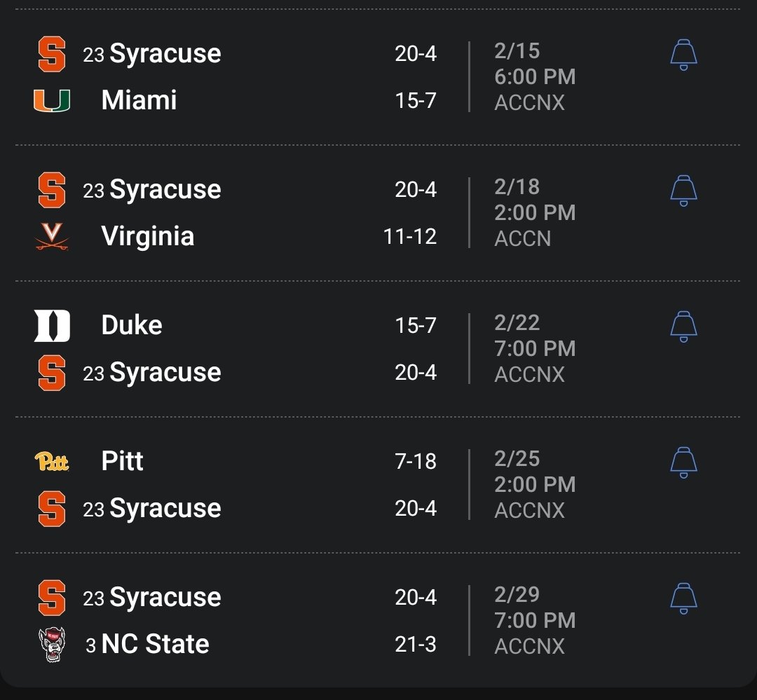Screen dimensions: 757x700
Task: Click the NC State team name
Action: click(x=154, y=643)
